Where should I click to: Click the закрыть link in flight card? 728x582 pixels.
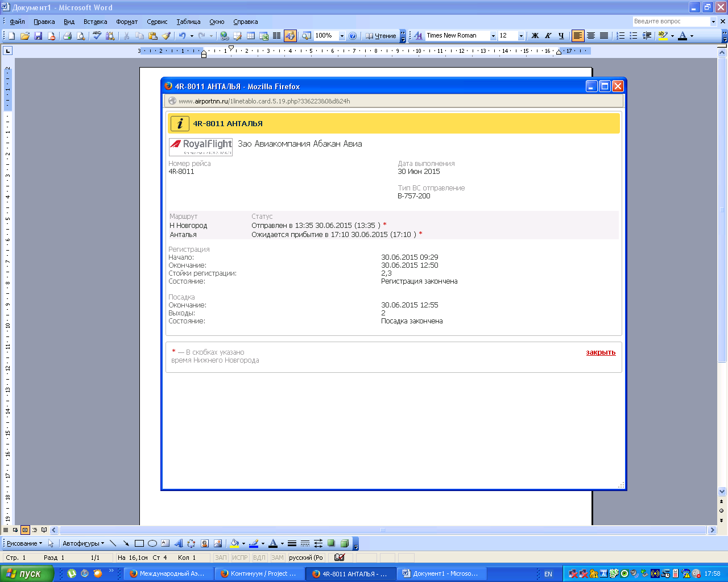(x=601, y=352)
